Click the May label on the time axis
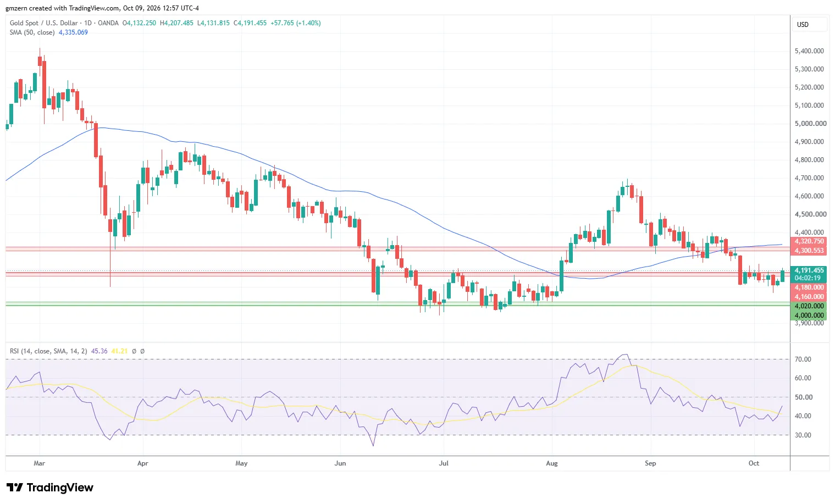Viewport: 835px width, 504px height. coord(241,463)
